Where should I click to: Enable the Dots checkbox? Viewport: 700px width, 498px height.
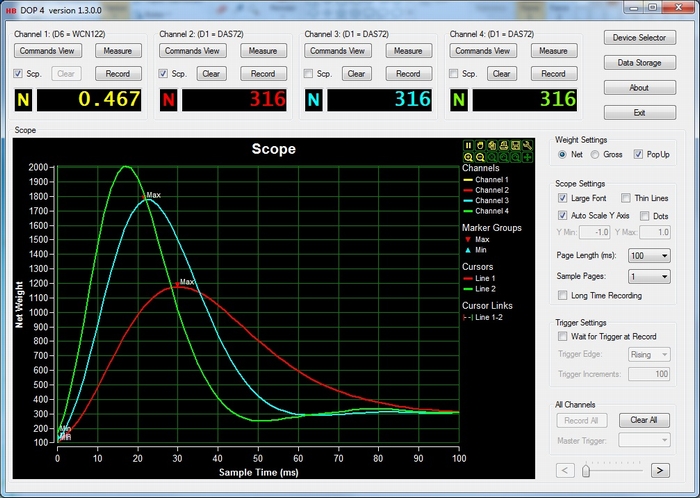(x=645, y=216)
